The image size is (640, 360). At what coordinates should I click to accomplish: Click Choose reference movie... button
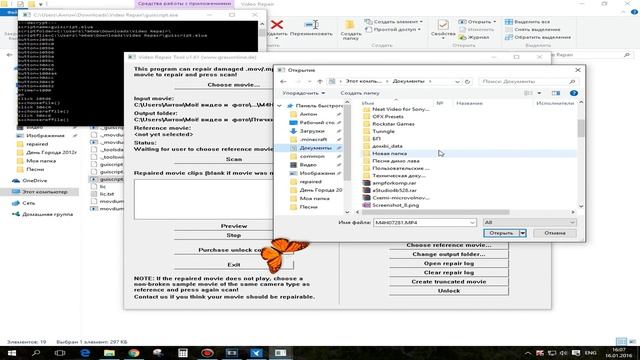click(x=449, y=245)
